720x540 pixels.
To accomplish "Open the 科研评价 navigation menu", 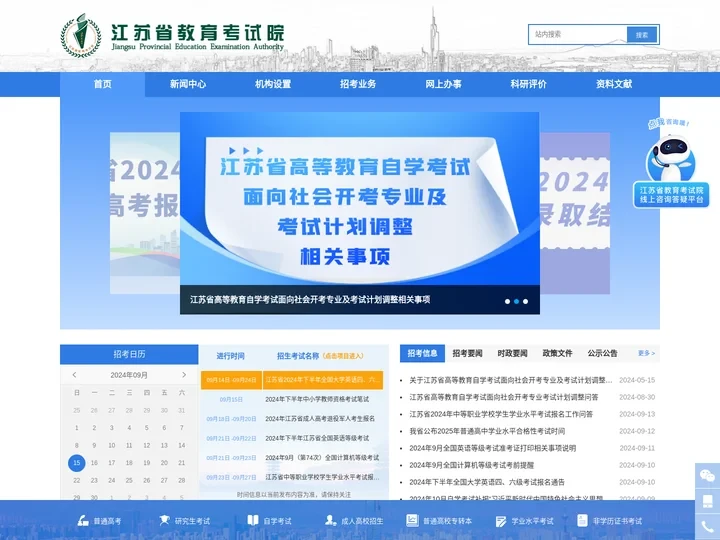I will [529, 84].
